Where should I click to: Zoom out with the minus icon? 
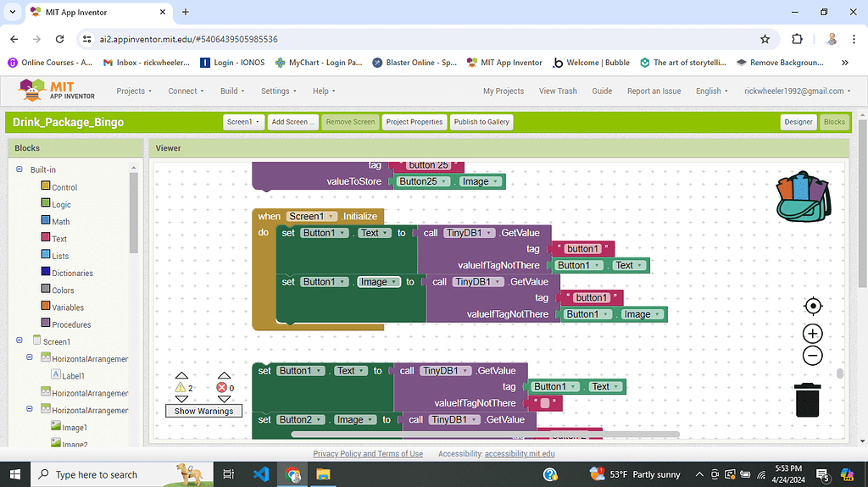point(812,355)
